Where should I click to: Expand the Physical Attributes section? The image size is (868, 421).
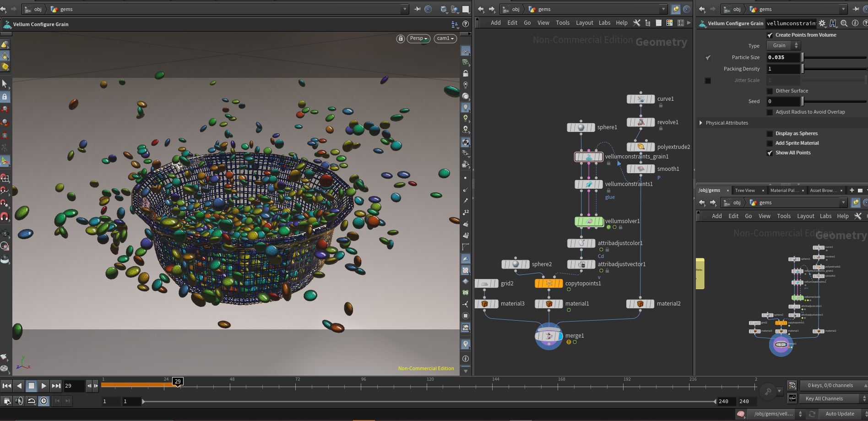[701, 123]
